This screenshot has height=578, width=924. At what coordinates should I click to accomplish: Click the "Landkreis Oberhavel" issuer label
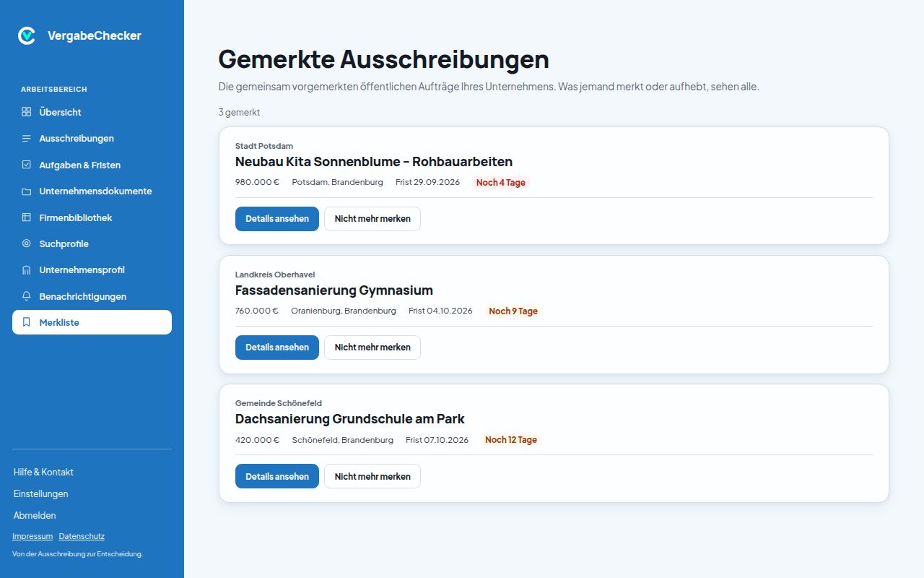275,275
